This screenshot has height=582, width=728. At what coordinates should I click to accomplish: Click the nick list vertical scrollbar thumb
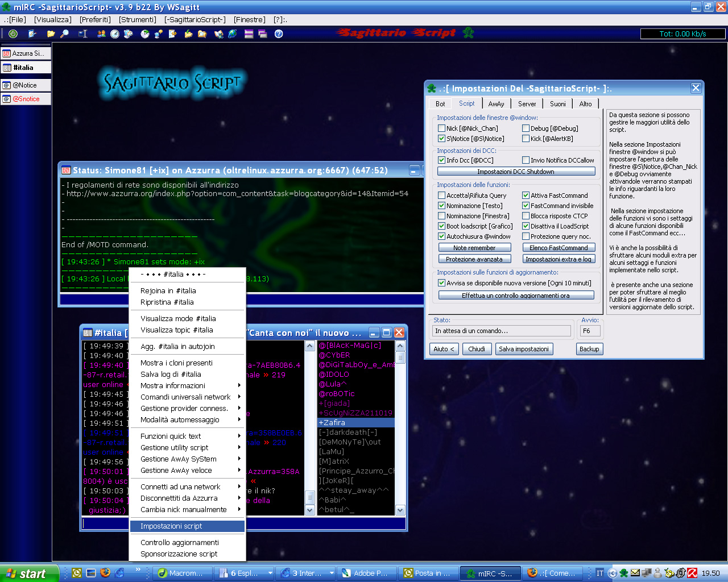(x=400, y=357)
